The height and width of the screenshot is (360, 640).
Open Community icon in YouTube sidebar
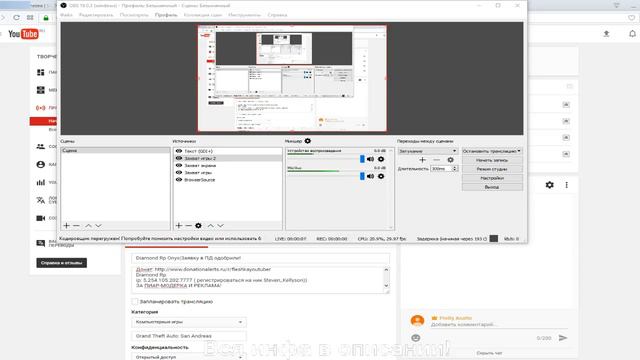41,146
